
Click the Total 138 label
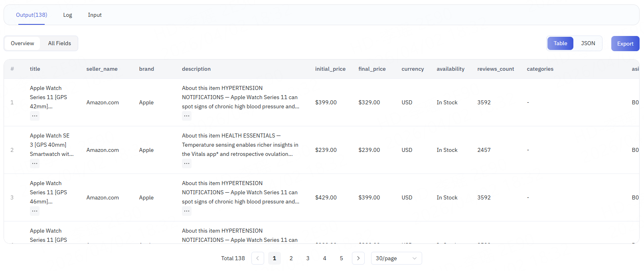click(233, 258)
